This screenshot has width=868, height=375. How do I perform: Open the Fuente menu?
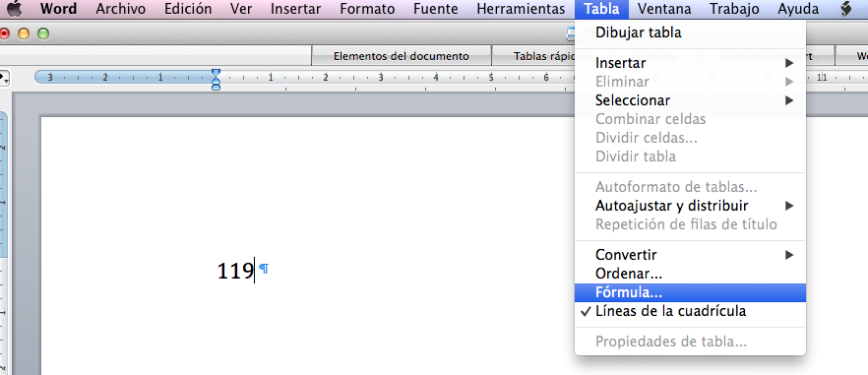tap(436, 9)
